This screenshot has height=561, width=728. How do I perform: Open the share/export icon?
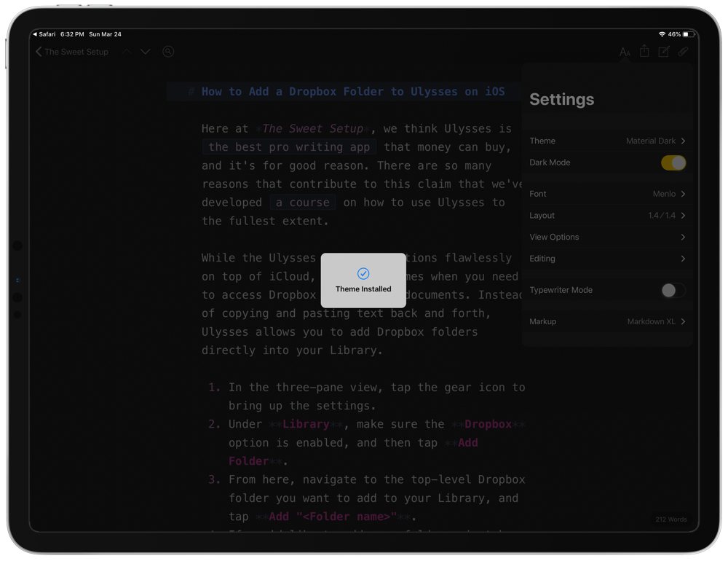tap(644, 51)
